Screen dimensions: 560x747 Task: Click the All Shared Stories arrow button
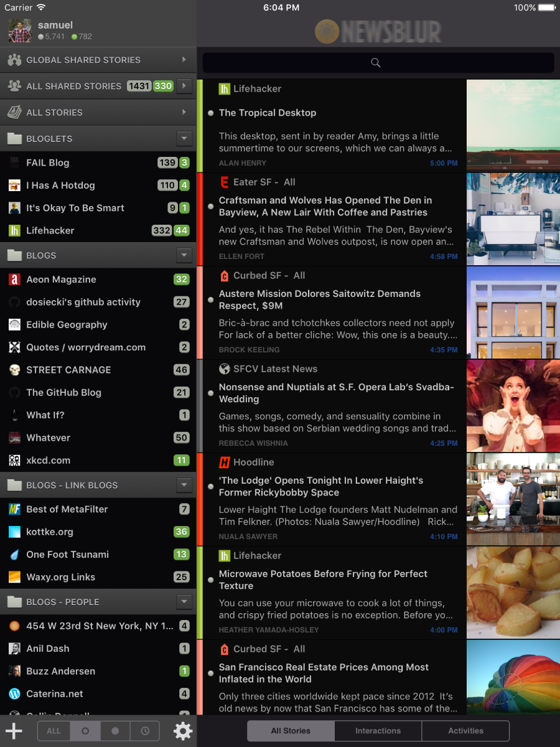(x=184, y=86)
